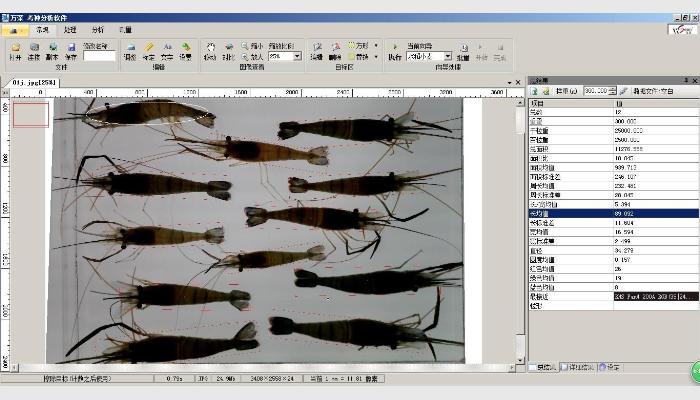The height and width of the screenshot is (400, 700).
Task: Toggle the first checkbox at results panel bottom
Action: 533,368
